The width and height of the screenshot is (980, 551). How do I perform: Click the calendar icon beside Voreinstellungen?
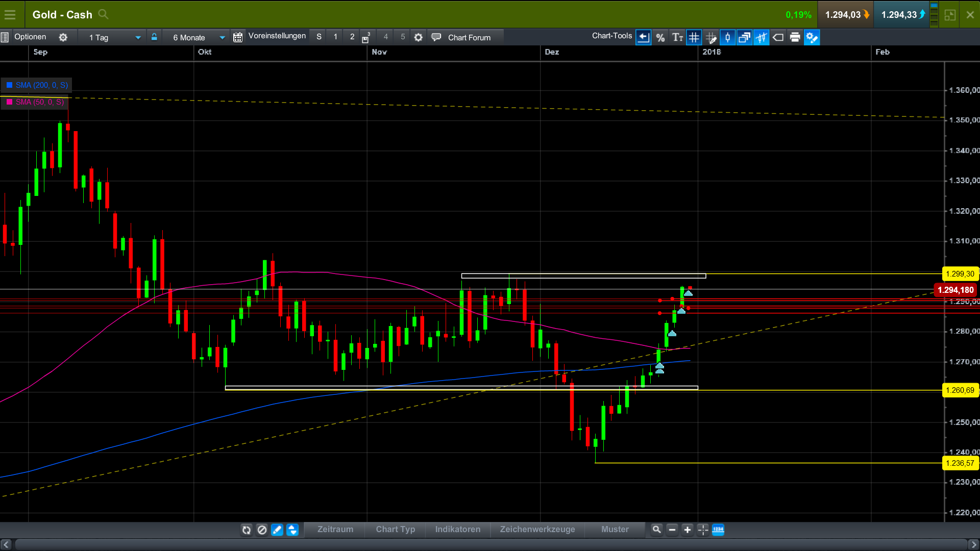click(x=237, y=36)
